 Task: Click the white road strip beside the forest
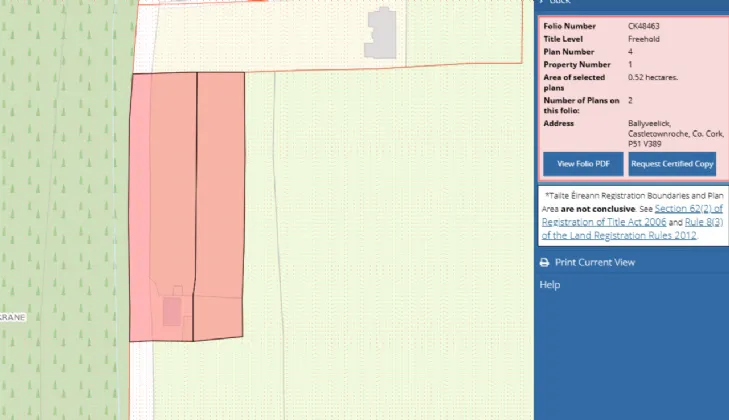point(138,380)
